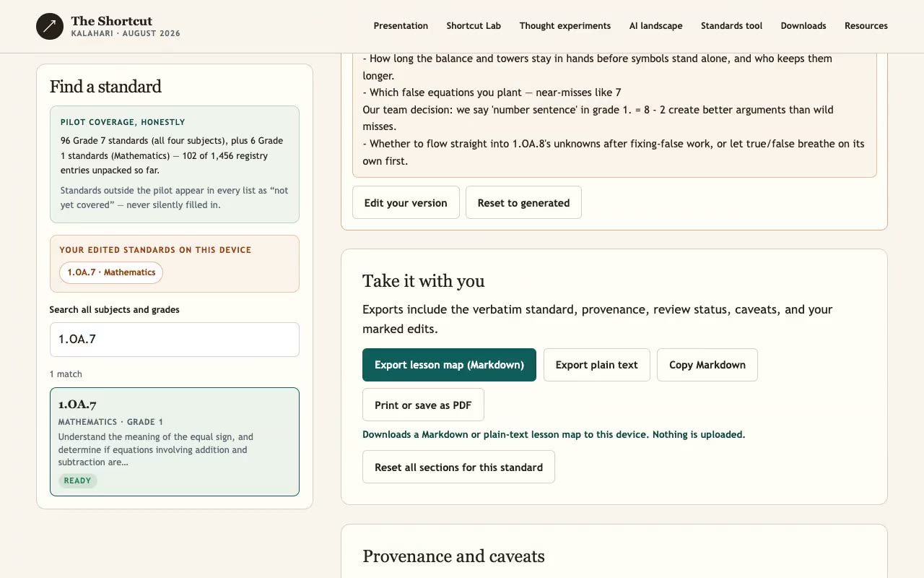Export lesson map as Markdown

[x=449, y=365]
